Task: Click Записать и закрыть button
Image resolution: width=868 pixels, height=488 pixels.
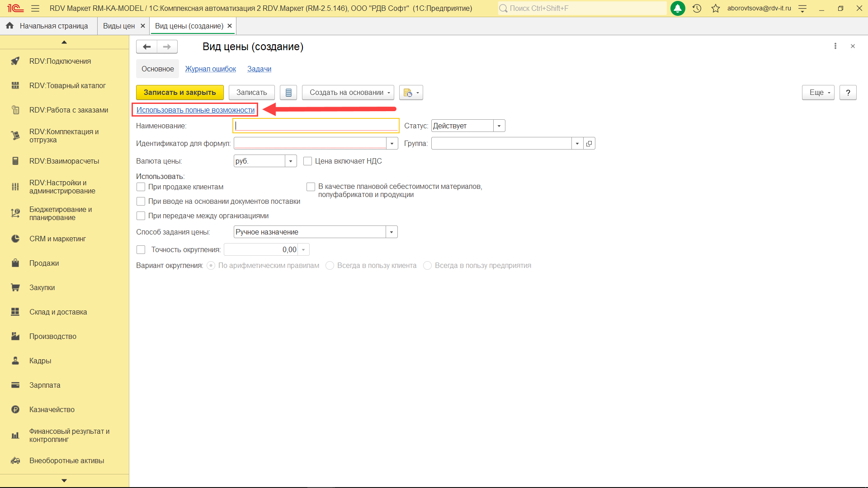Action: coord(179,93)
